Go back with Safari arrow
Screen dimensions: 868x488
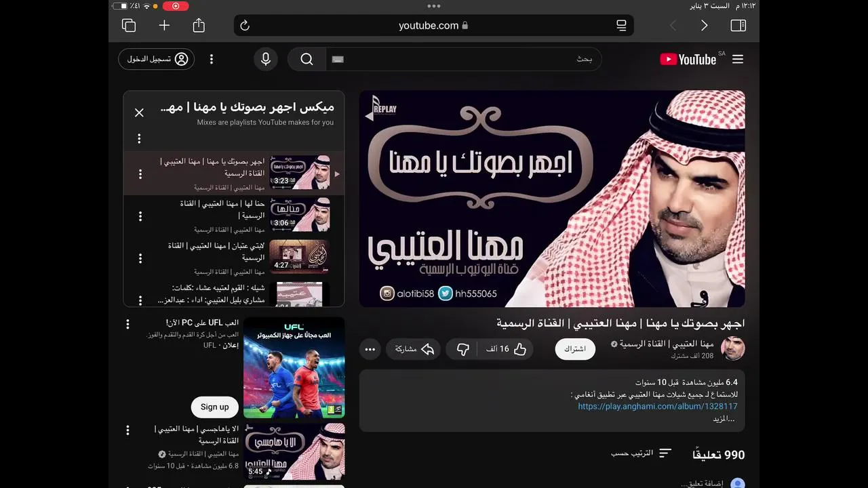(673, 26)
